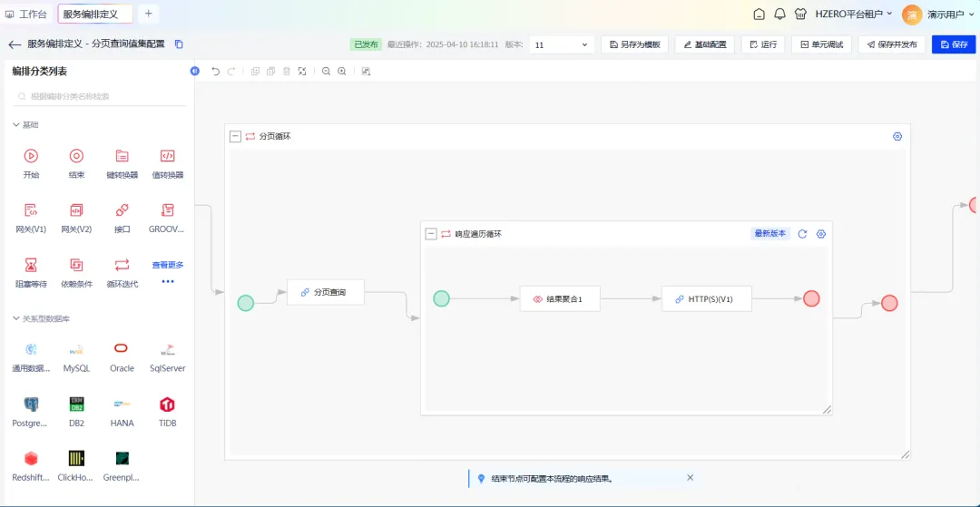Click 另存为模板 button

click(x=634, y=45)
